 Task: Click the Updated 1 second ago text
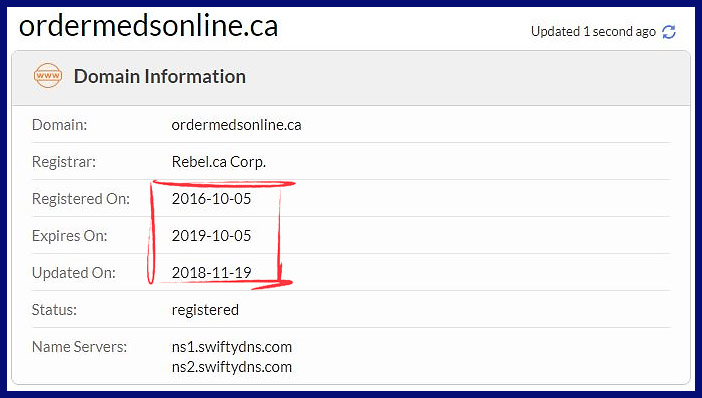(x=593, y=32)
